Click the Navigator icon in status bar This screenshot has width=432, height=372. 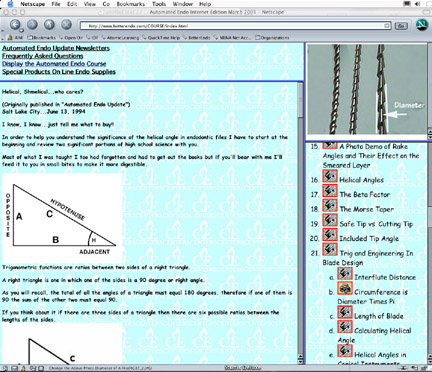[6, 368]
